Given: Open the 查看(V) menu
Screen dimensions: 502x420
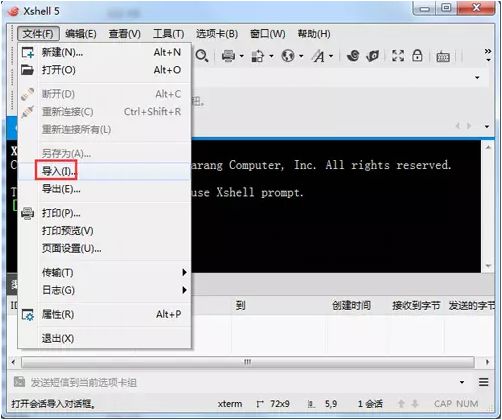Looking at the screenshot, I should [125, 34].
